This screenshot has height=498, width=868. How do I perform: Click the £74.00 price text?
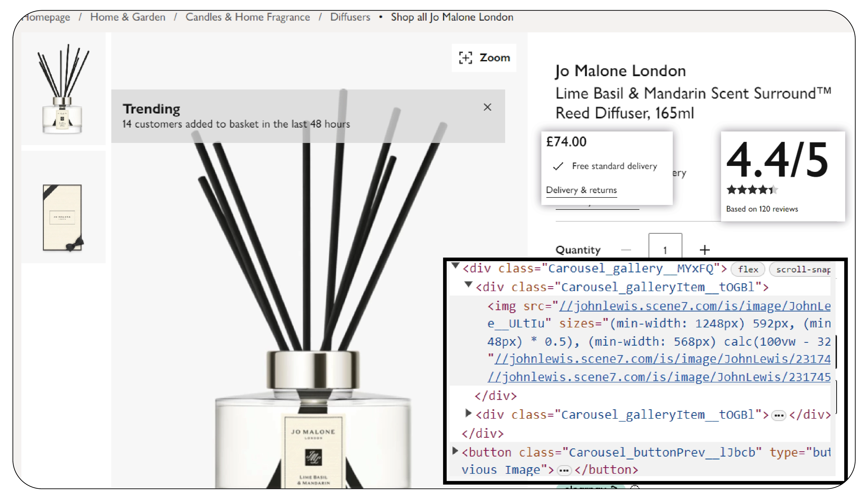(566, 142)
